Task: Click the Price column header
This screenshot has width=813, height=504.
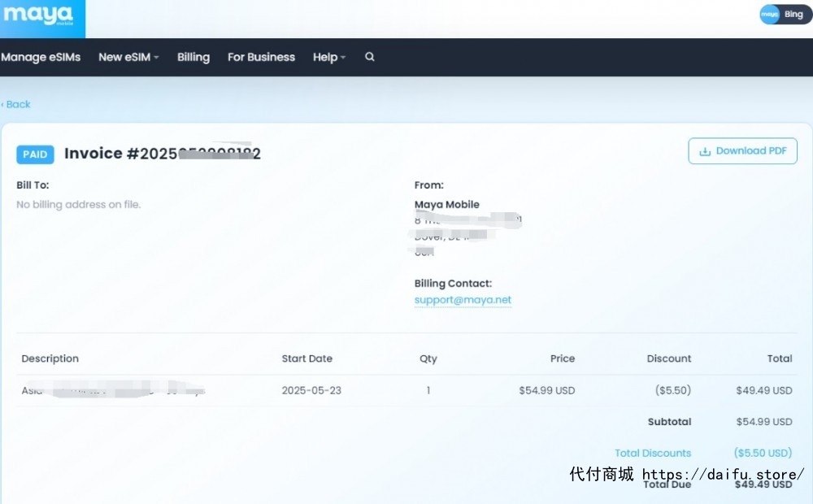Action: pyautogui.click(x=563, y=358)
